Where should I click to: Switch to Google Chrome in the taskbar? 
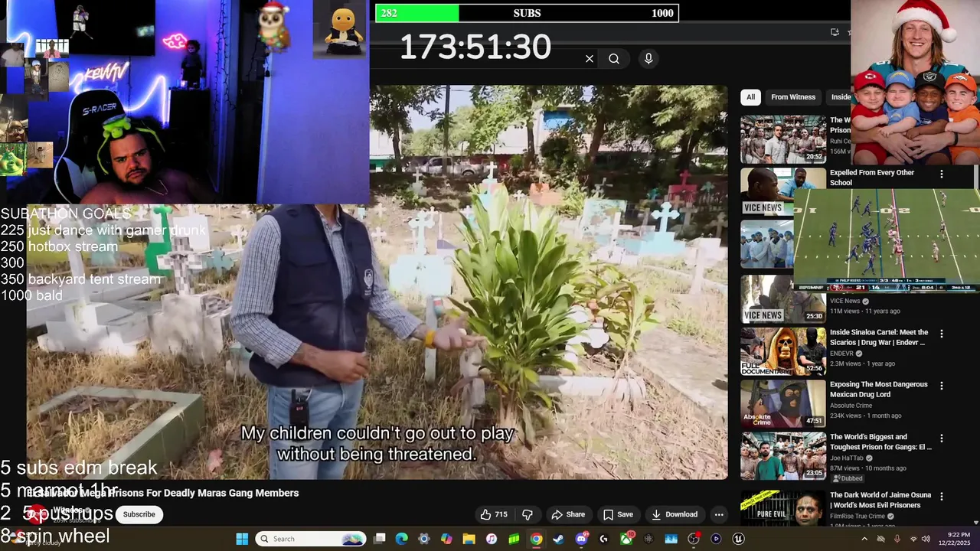tap(536, 539)
